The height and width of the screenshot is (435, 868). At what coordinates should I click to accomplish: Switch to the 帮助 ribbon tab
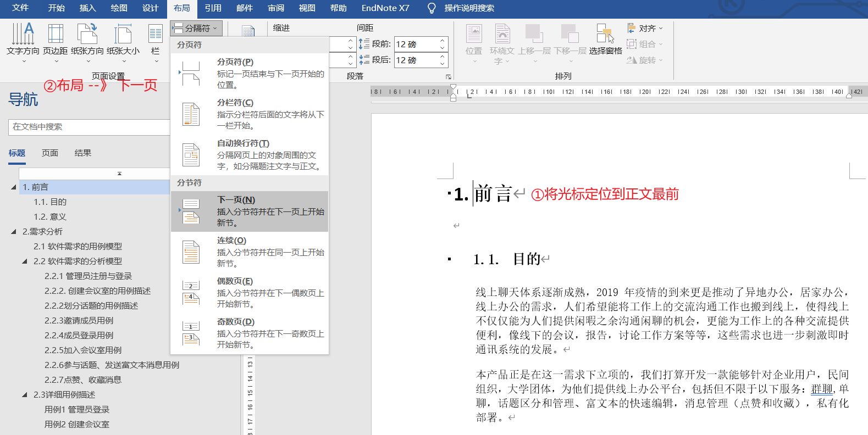pyautogui.click(x=339, y=8)
